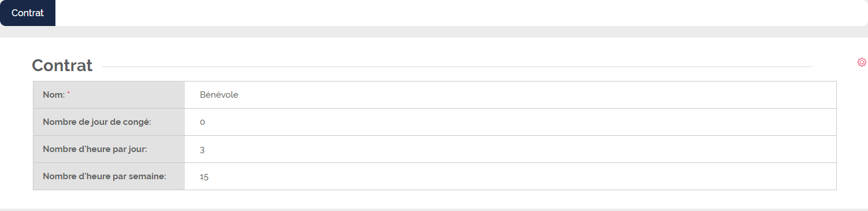Click the congé days value 0
Screen dimensions: 868x211
point(202,123)
